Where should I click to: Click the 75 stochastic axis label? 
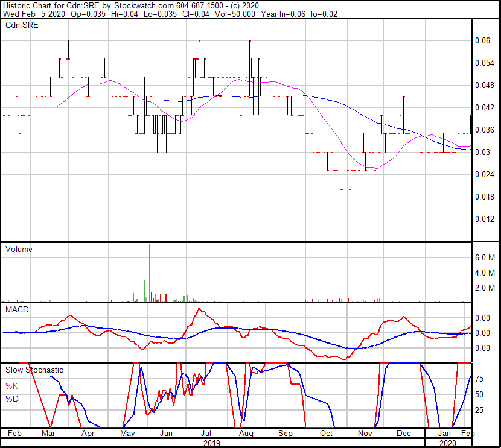[x=479, y=379]
